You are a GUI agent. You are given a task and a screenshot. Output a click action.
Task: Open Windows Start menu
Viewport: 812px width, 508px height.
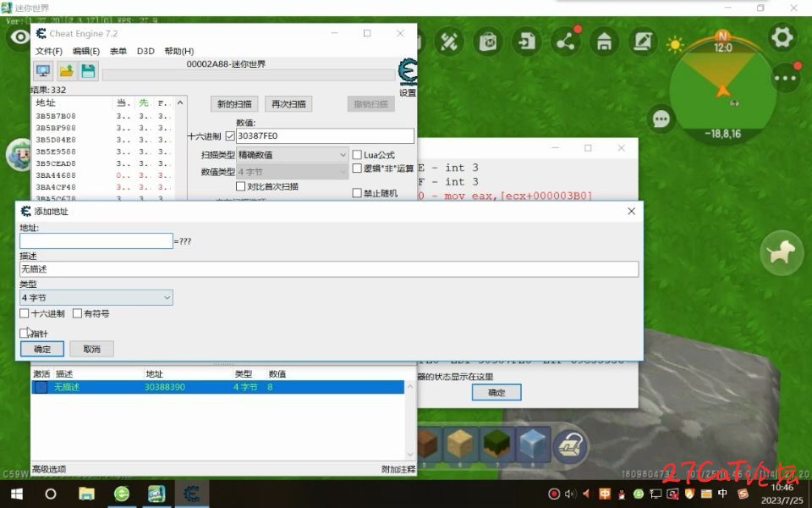(x=17, y=494)
